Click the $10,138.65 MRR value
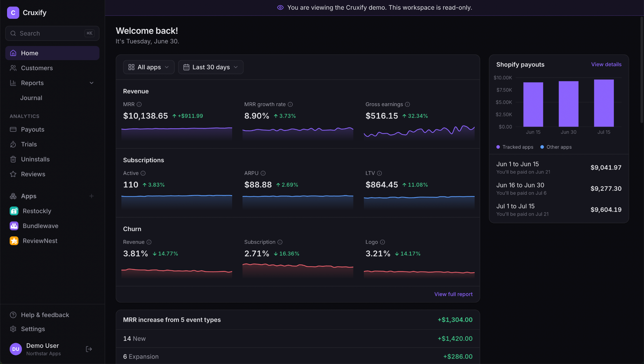 [145, 116]
